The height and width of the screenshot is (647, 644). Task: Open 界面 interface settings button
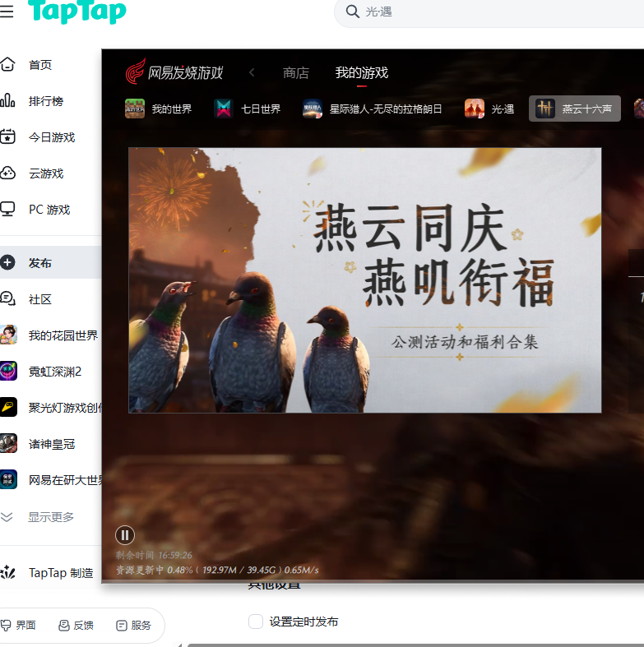pos(19,626)
